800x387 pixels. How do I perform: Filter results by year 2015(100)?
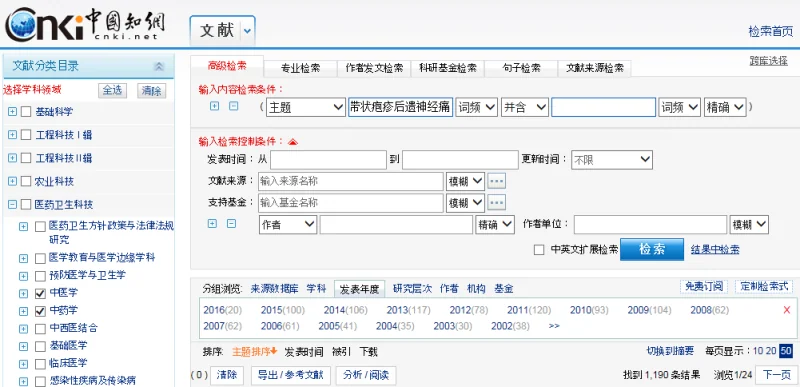282,310
